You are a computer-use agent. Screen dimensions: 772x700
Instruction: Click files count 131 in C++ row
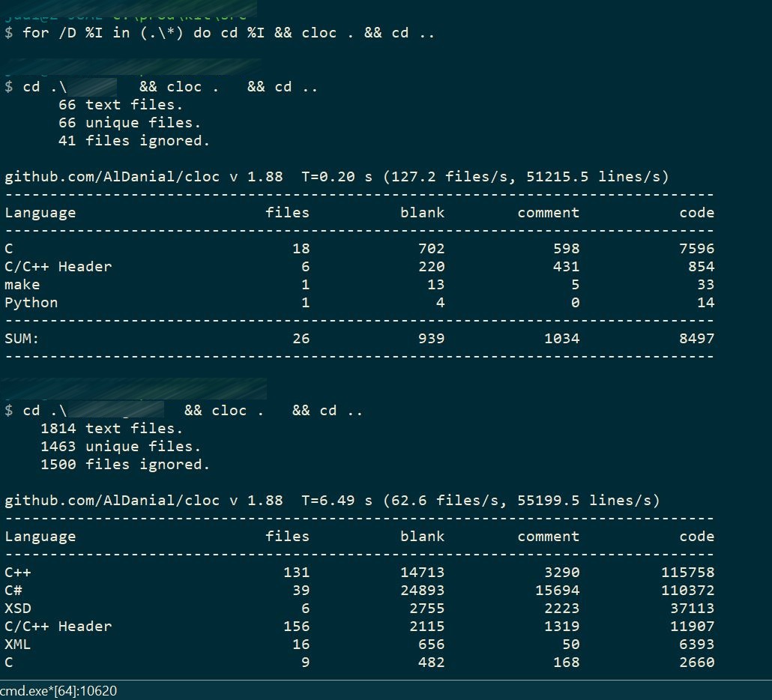(x=296, y=573)
